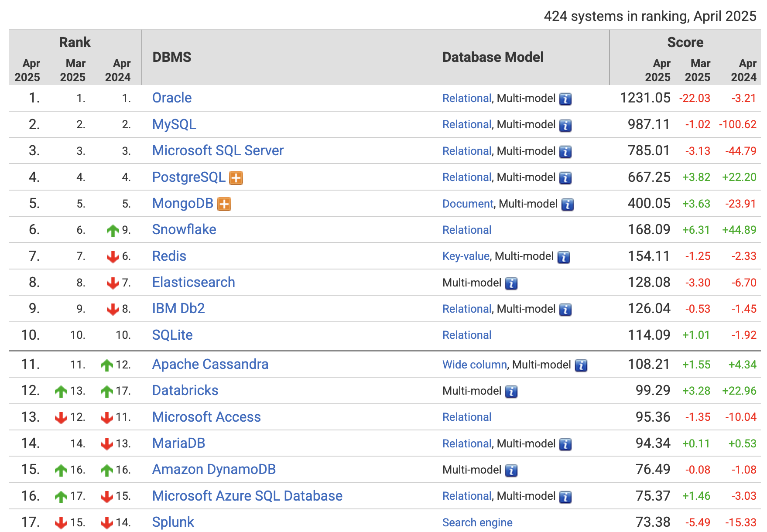Click the red down arrow in IBM Db2 row
Image resolution: width=767 pixels, height=532 pixels.
click(113, 309)
